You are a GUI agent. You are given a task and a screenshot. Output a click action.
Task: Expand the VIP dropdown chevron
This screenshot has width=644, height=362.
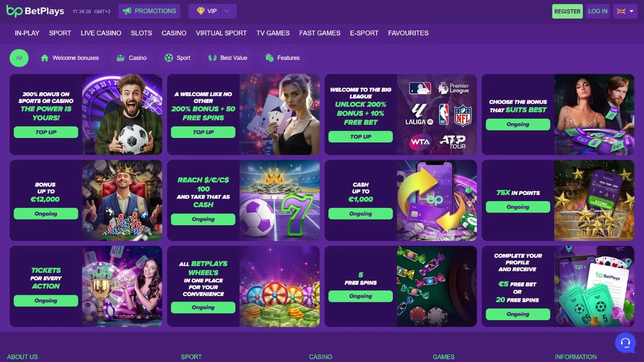227,11
